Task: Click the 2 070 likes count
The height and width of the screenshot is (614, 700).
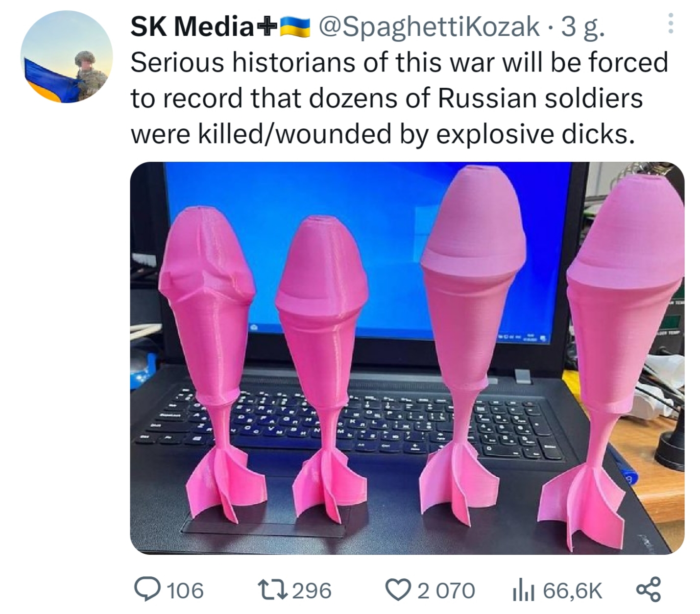Action: [446, 590]
